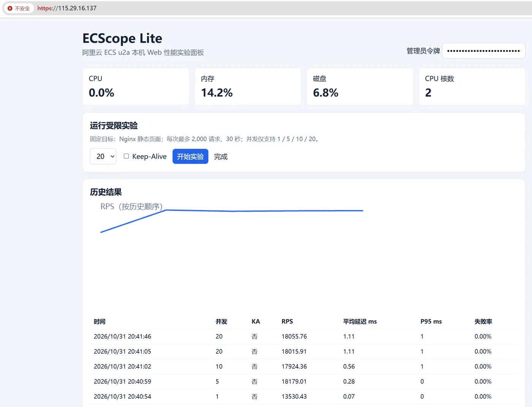Open the concurrency dropdown showing 20
Image resolution: width=532 pixels, height=407 pixels.
click(x=103, y=156)
